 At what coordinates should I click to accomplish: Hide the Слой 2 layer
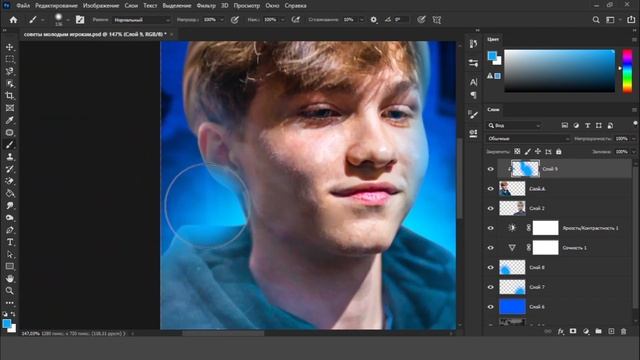coord(491,208)
